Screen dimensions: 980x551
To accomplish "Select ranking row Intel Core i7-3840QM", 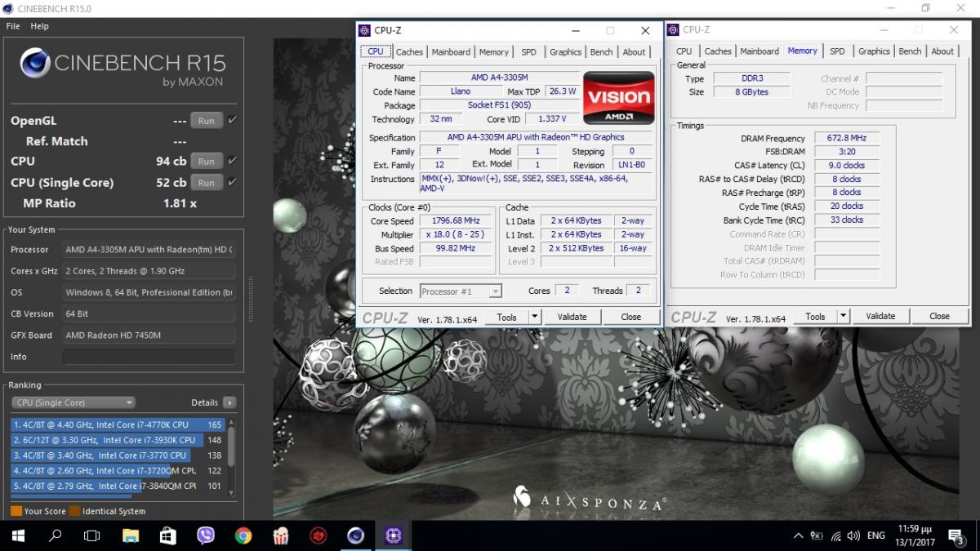I will point(118,486).
